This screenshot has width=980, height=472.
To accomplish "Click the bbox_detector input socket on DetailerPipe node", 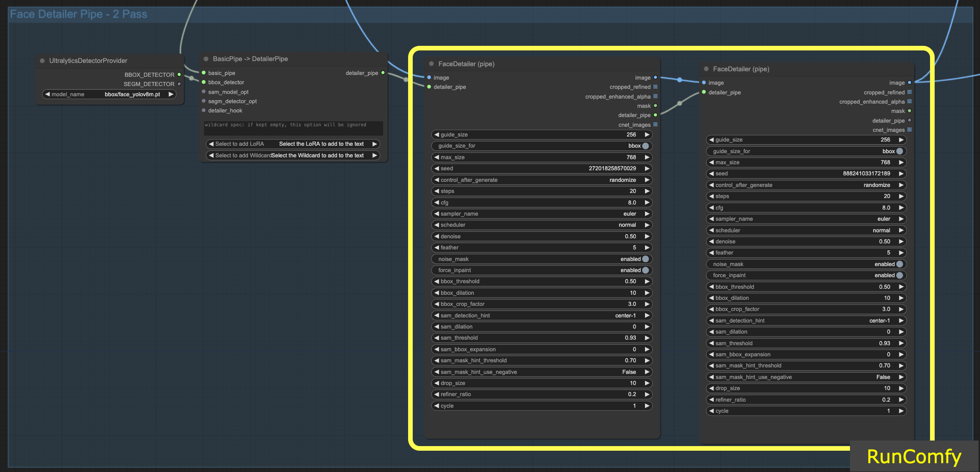I will (x=204, y=82).
